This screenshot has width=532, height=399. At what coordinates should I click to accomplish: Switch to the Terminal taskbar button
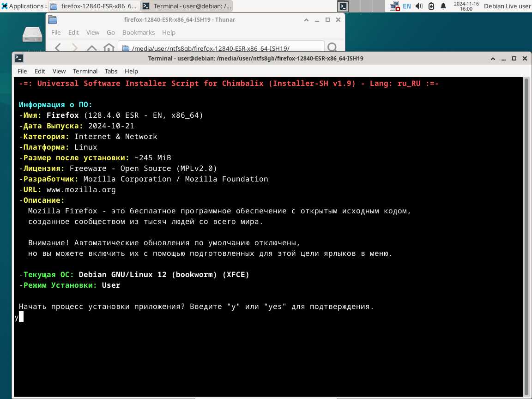coord(187,6)
